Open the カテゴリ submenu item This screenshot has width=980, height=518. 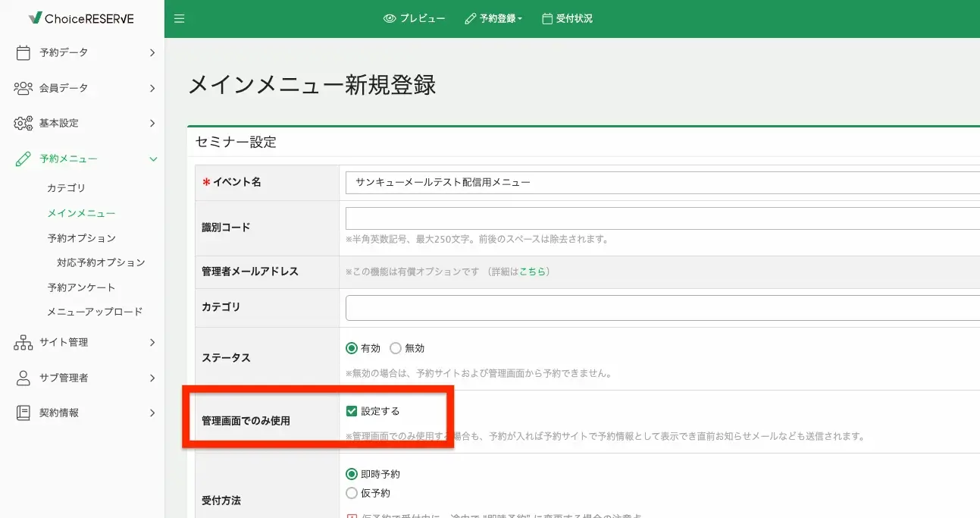(x=66, y=188)
